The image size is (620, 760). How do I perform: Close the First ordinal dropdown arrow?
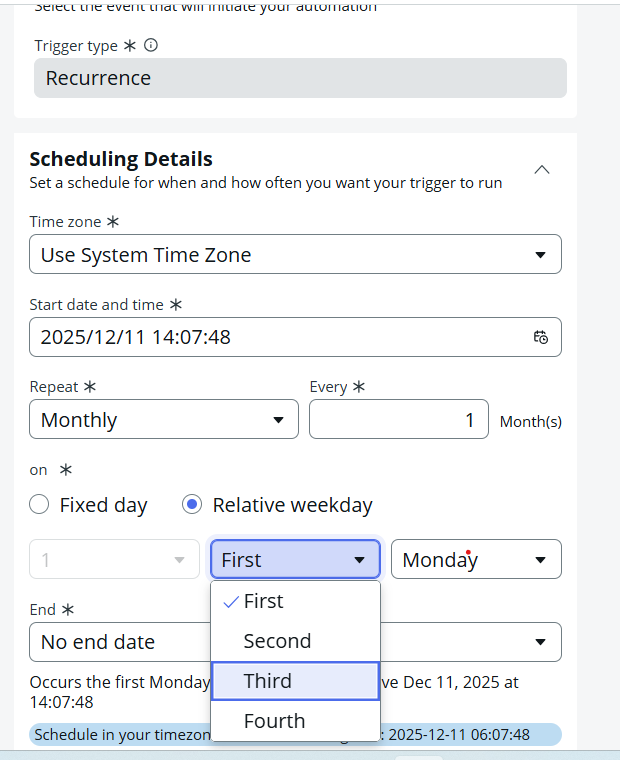(x=359, y=560)
